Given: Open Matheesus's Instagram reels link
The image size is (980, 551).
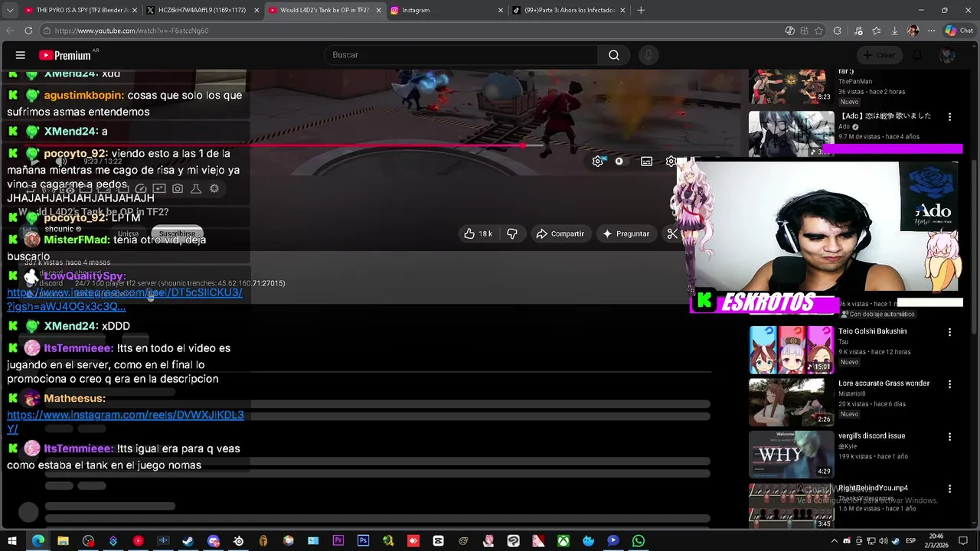Looking at the screenshot, I should (x=125, y=422).
